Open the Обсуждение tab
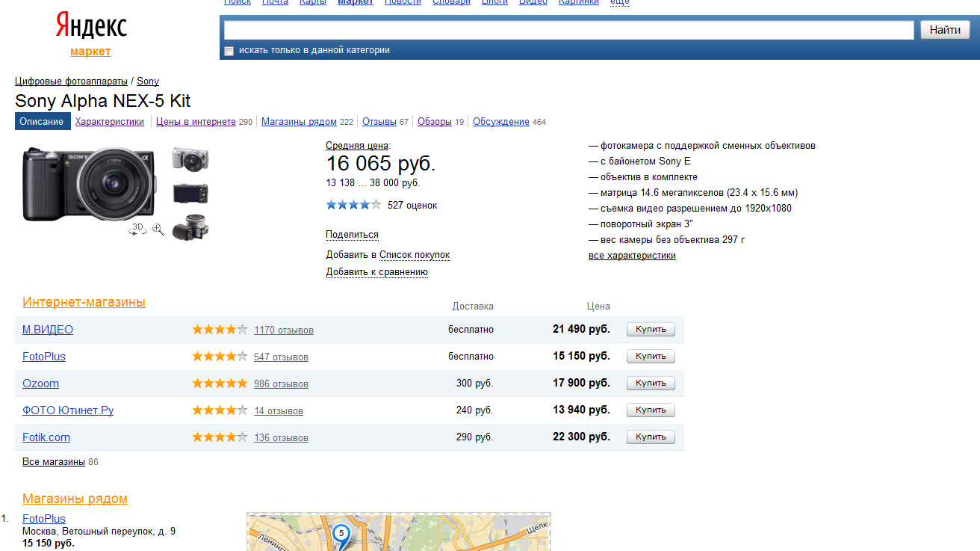The height and width of the screenshot is (551, 980). [x=501, y=122]
